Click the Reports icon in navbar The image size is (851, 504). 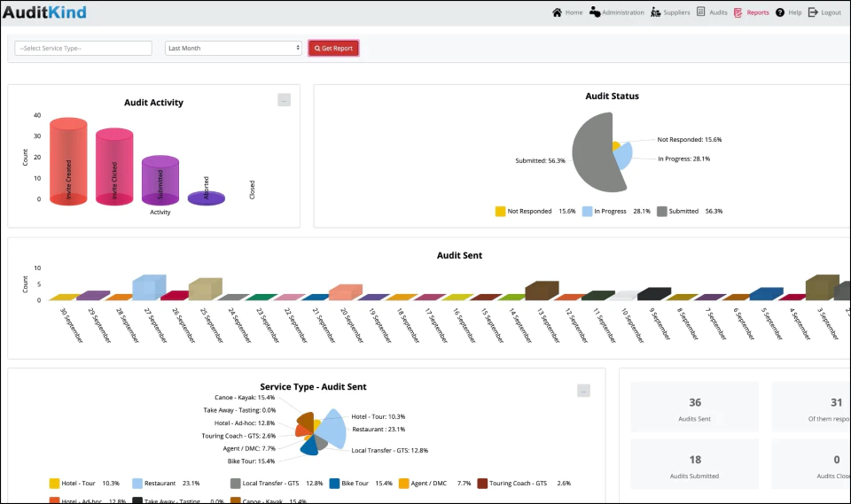pos(738,12)
